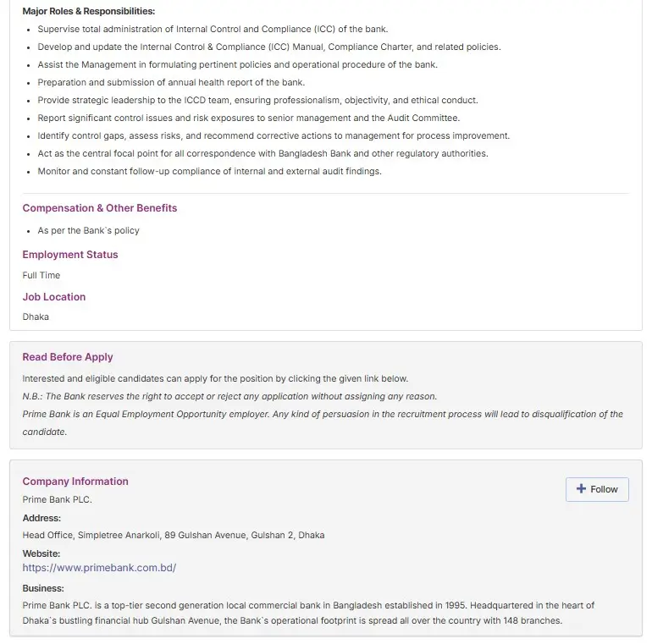Click the Compensation & Other Benefits heading
The height and width of the screenshot is (644, 652).
[x=100, y=208]
